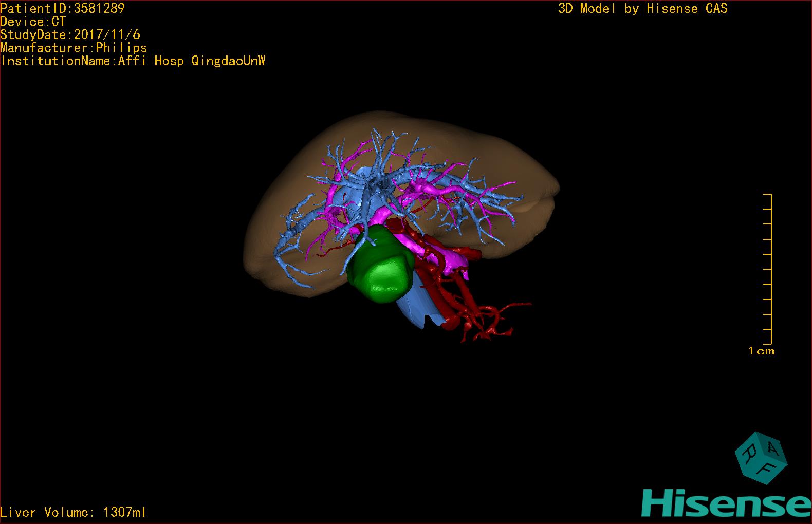Click the yellow vertical scale ruler
Screen dimensions: 812x524
point(768,269)
